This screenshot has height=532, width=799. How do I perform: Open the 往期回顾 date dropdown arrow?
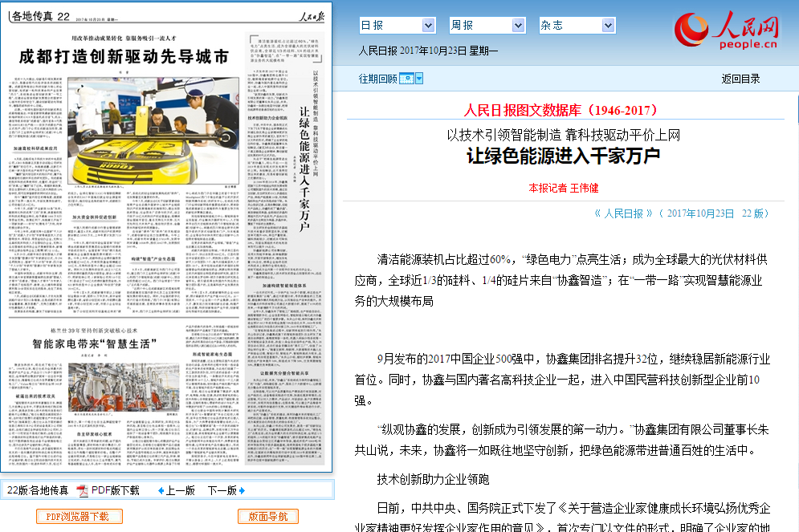[x=418, y=79]
